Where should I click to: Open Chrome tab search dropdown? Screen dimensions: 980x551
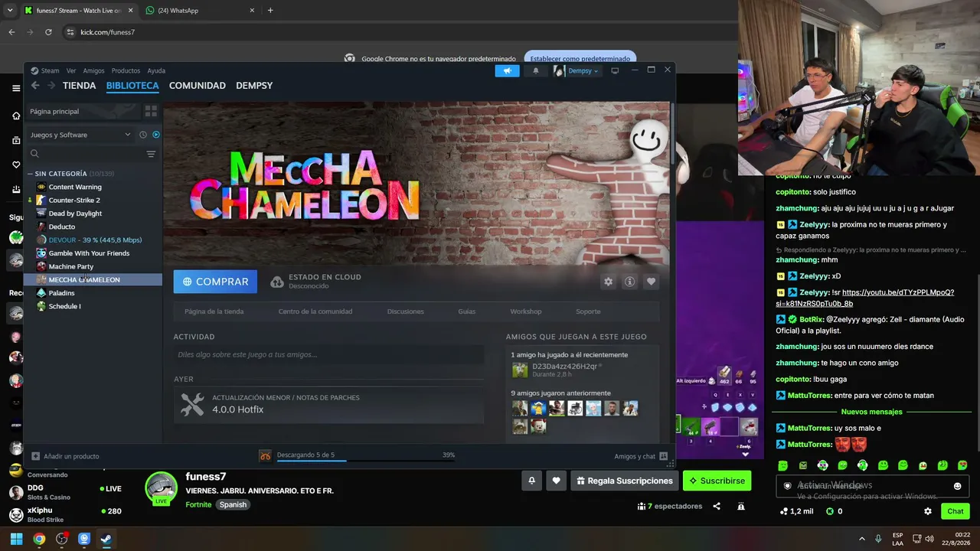click(x=10, y=10)
